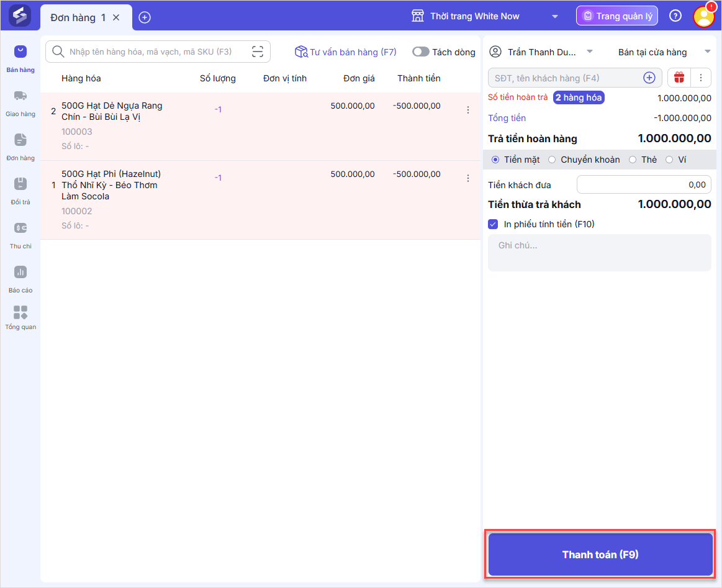Click the Thanh toán (F9) button
Screen dimensions: 722x588
[x=600, y=554]
